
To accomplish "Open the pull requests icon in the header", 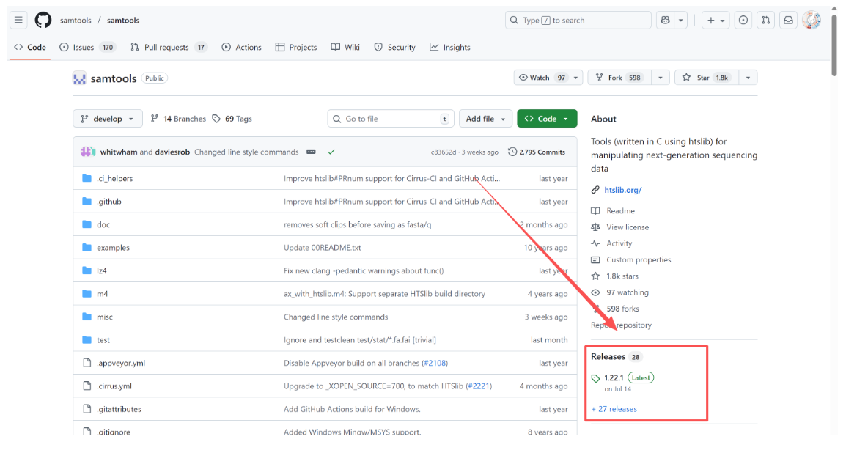I will click(765, 20).
